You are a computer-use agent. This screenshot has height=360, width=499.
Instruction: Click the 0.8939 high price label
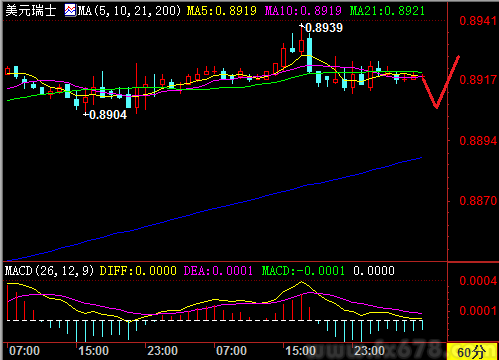(x=324, y=28)
